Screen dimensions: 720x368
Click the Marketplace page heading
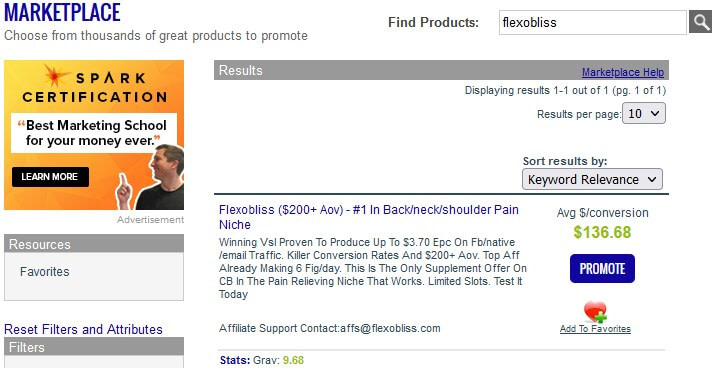[x=62, y=12]
